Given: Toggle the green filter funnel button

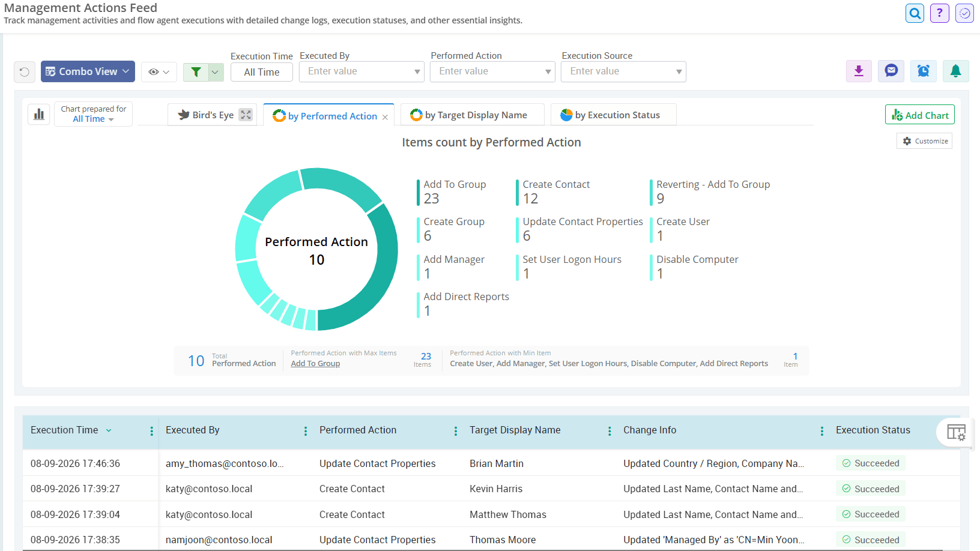Looking at the screenshot, I should (x=196, y=72).
